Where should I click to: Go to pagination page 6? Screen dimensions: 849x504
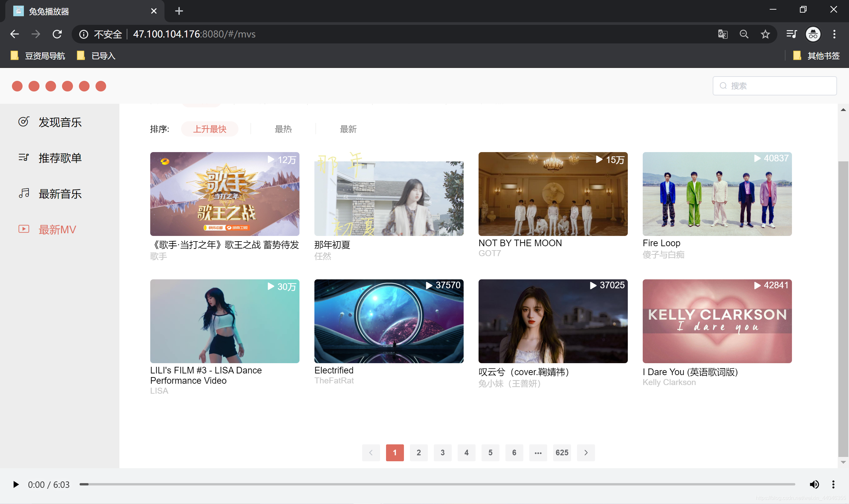click(x=514, y=452)
